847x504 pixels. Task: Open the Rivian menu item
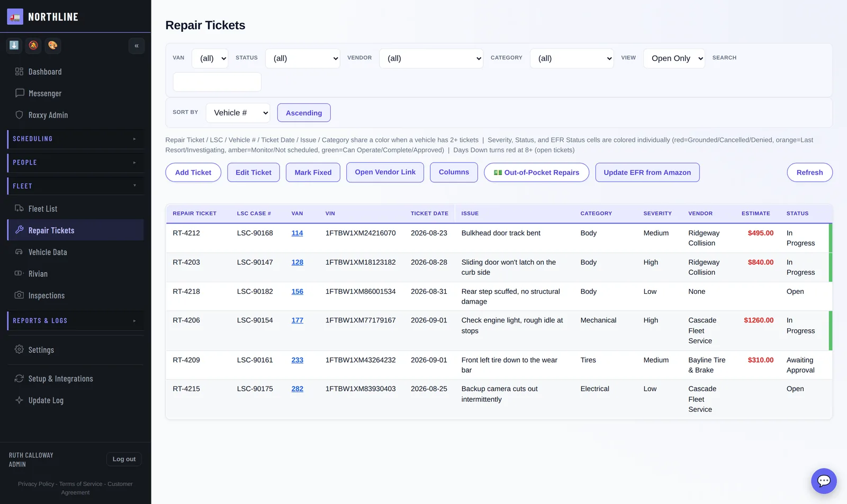point(76,274)
